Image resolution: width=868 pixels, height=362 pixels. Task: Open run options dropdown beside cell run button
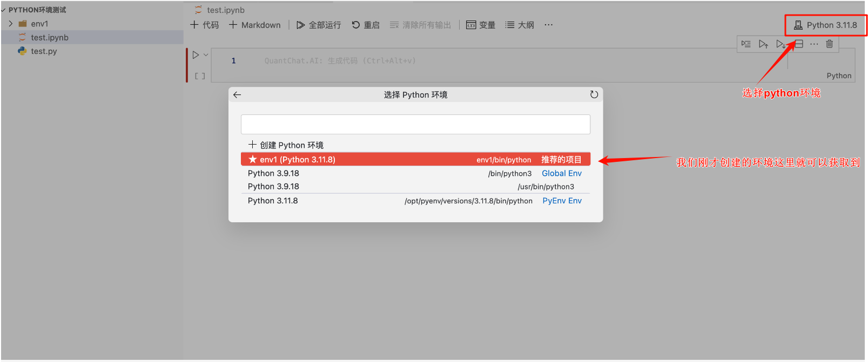click(x=206, y=55)
